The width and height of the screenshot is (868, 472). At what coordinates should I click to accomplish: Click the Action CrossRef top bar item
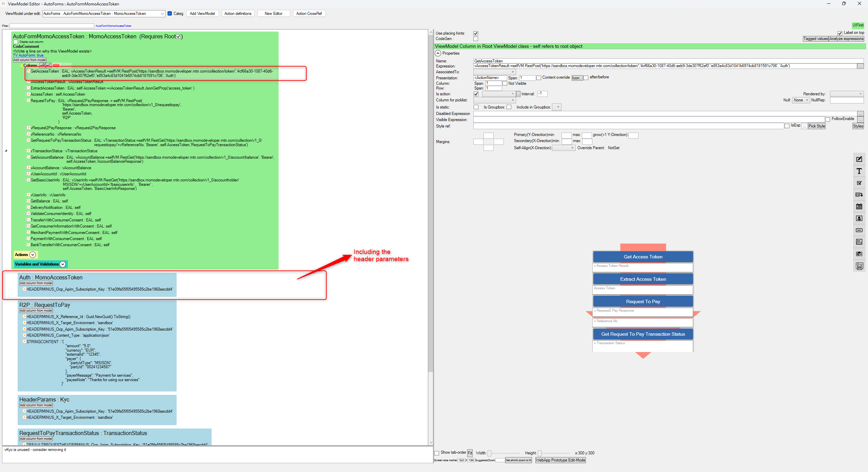click(x=309, y=14)
